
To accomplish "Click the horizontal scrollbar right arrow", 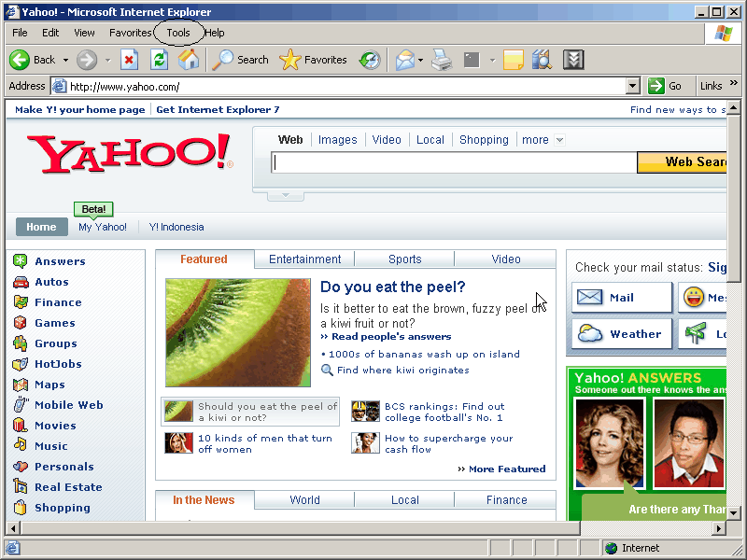I will [x=718, y=528].
